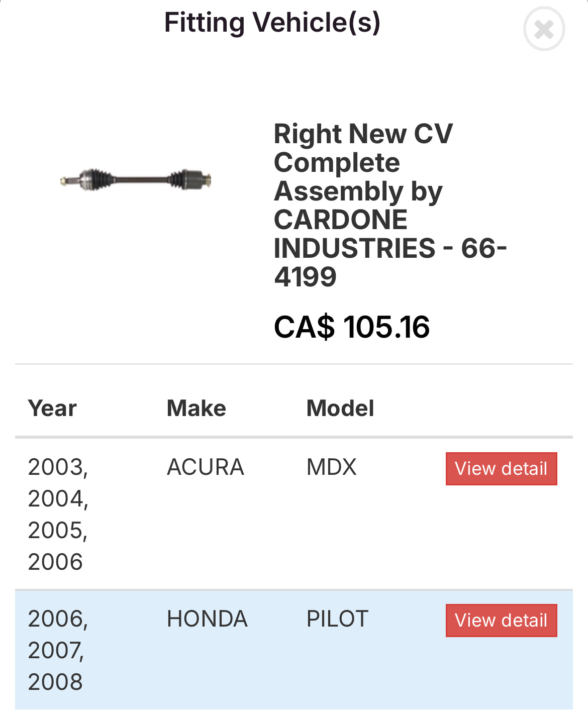Select the MDX model cell
This screenshot has height=716, width=588.
[332, 467]
